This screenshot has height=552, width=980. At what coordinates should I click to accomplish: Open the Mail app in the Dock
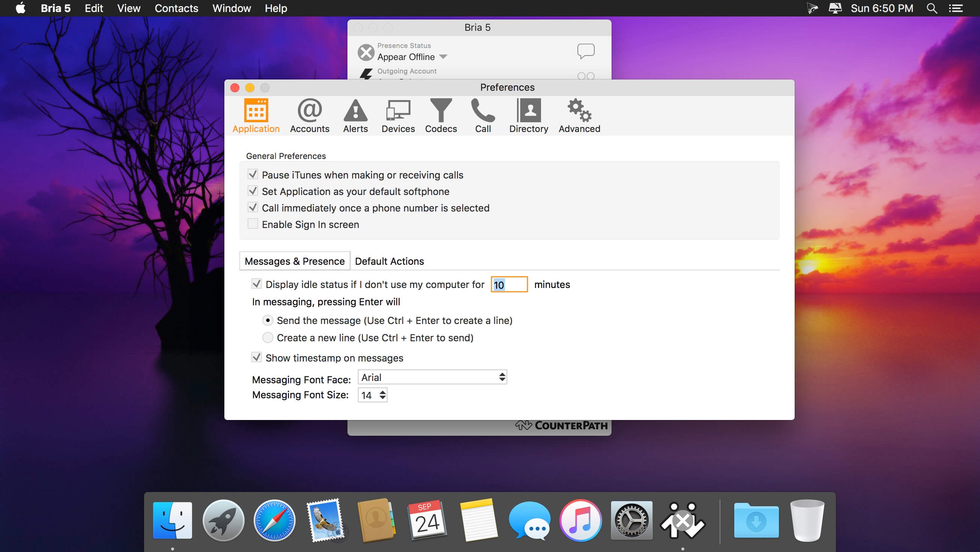coord(325,520)
